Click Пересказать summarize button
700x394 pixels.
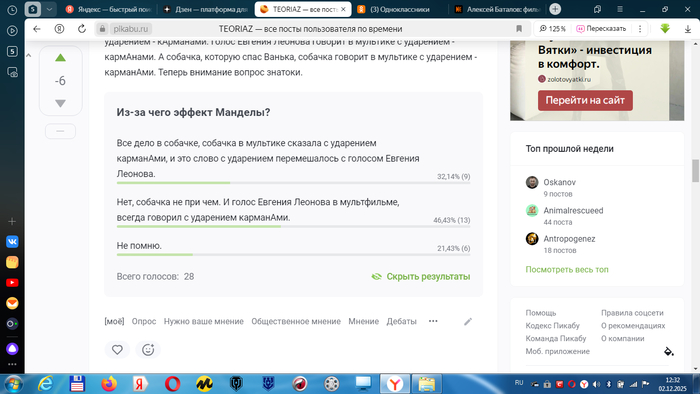coord(601,29)
